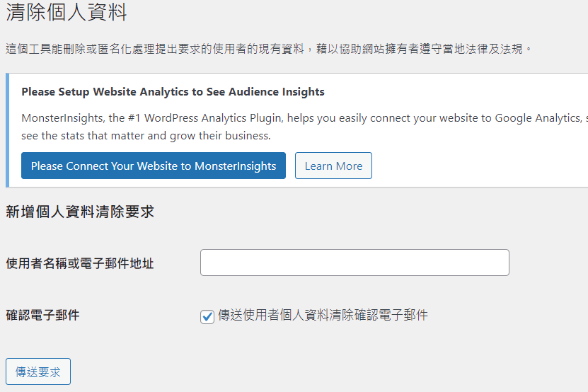Uncheck the confirmation email checkbox
Screen dimensions: 588x392
[x=207, y=316]
